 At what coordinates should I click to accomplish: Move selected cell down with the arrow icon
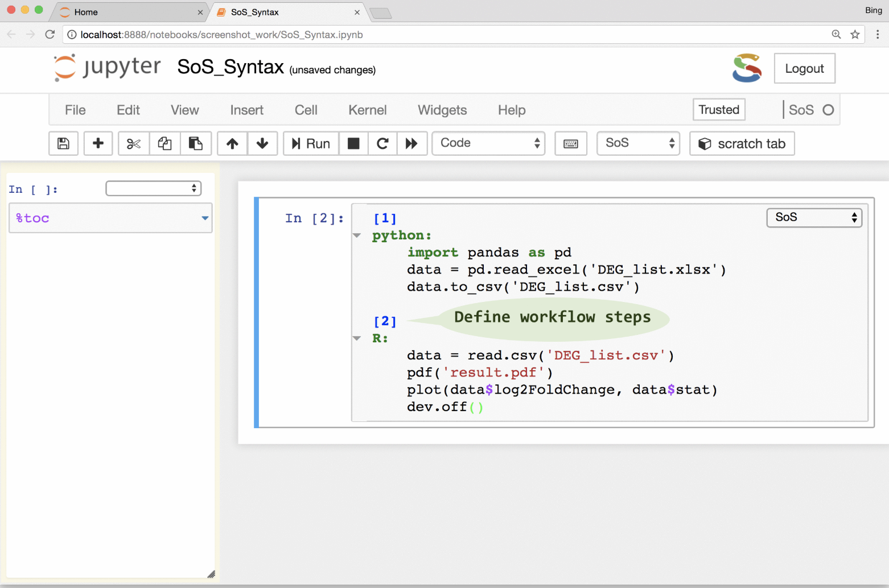click(x=262, y=143)
